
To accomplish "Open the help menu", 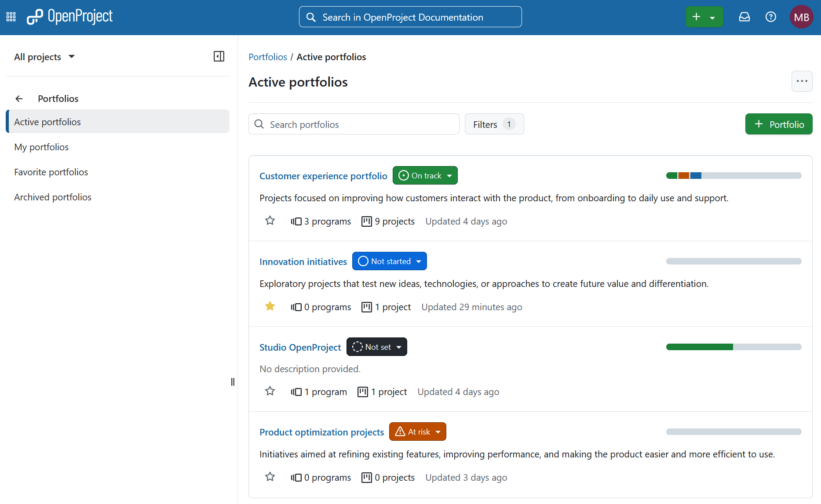I will point(770,16).
